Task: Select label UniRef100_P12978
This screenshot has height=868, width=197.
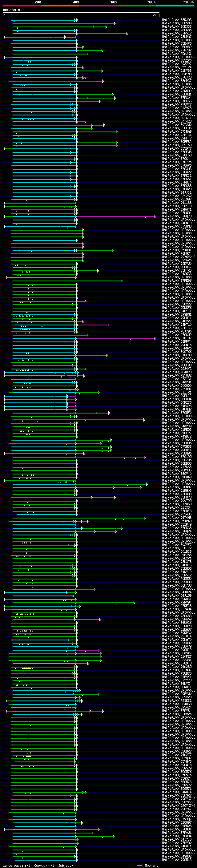Action: point(177,108)
